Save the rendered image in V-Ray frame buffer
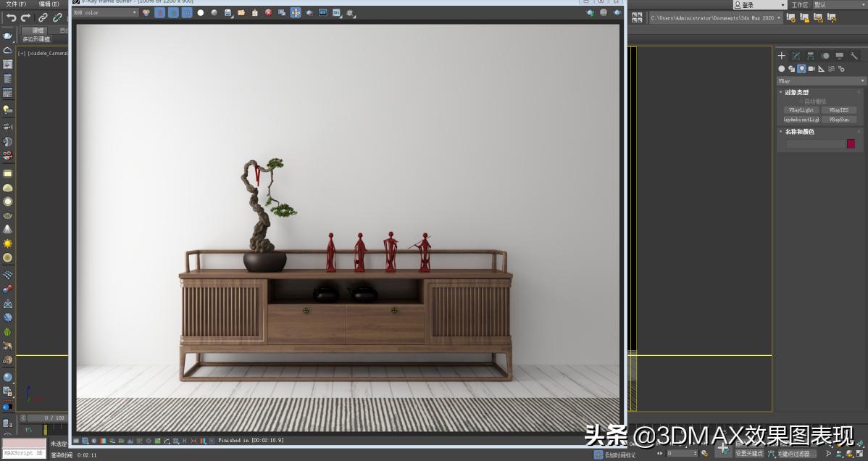 pyautogui.click(x=228, y=12)
